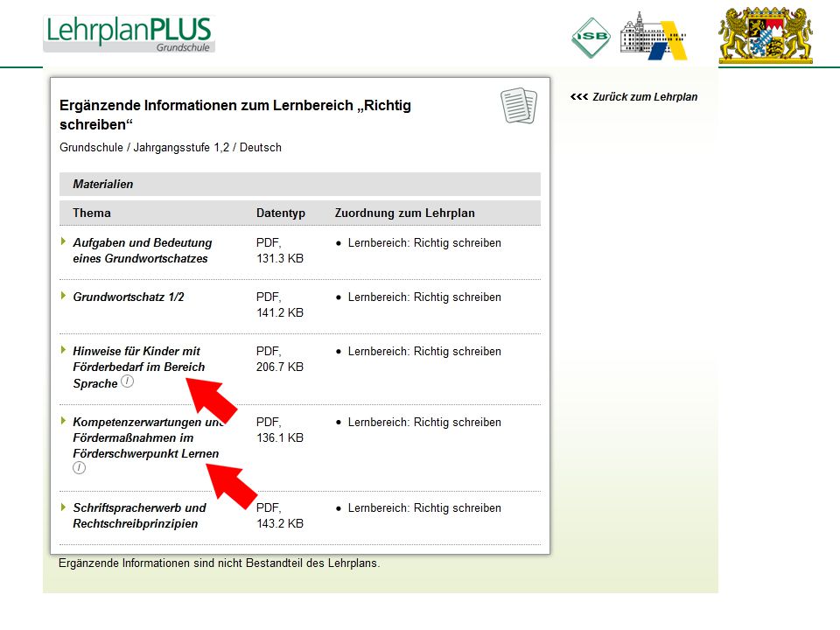Image resolution: width=840 pixels, height=630 pixels.
Task: Open 'Hinweise für Kinder mit Förderbedarf' link
Action: (x=139, y=367)
